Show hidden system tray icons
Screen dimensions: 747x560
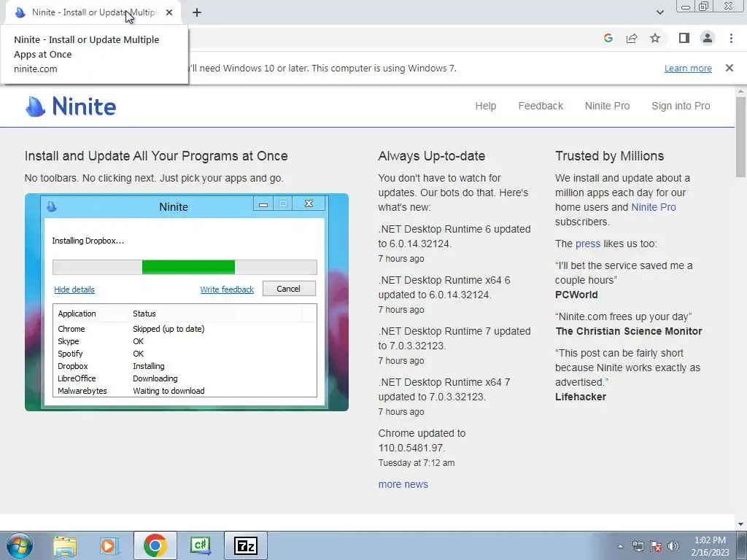(x=620, y=546)
